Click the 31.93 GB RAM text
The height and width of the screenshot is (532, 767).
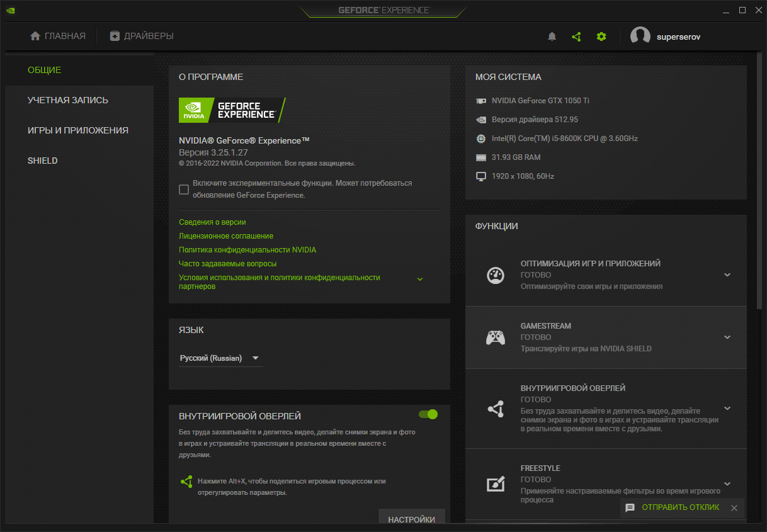click(x=516, y=157)
